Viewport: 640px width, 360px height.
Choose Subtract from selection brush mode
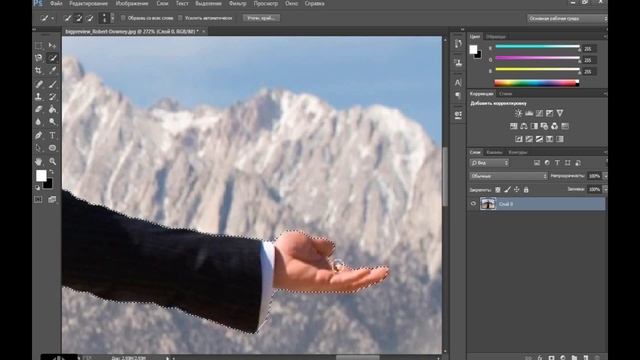[90, 18]
